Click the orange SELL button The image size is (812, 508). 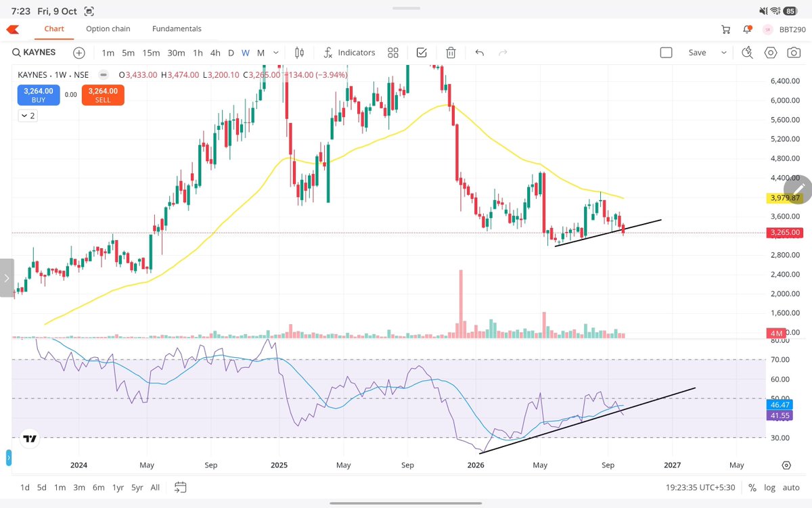click(103, 95)
